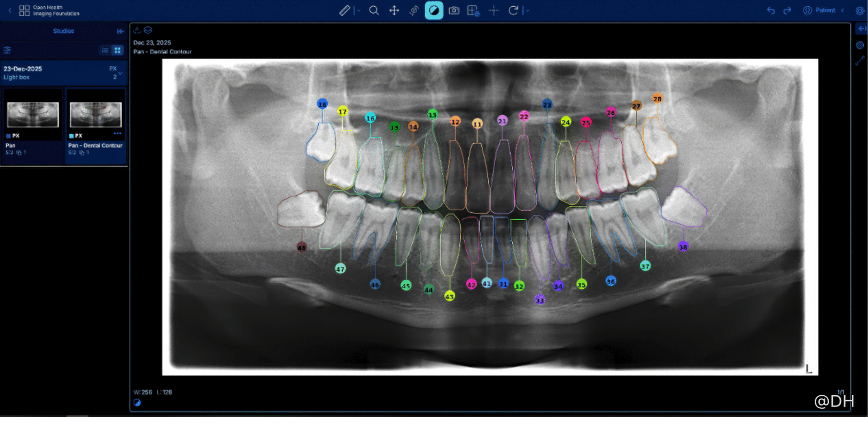Toggle the window level contrast tool

tap(434, 10)
